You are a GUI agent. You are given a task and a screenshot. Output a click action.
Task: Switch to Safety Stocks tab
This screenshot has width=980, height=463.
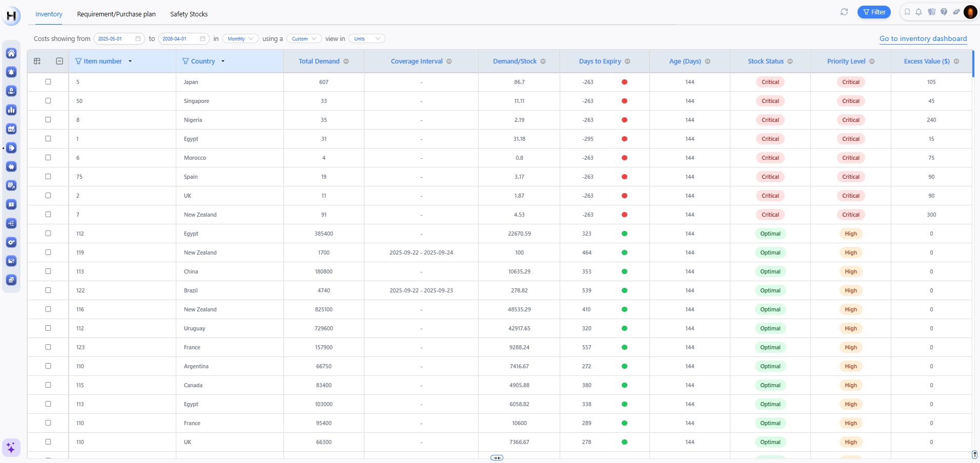tap(189, 14)
